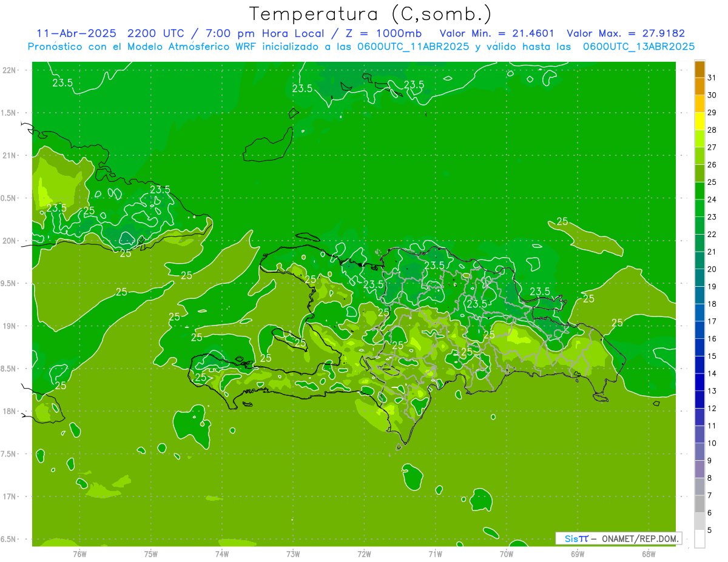Click the legend scale value "11"
The image size is (728, 562).
tap(712, 425)
